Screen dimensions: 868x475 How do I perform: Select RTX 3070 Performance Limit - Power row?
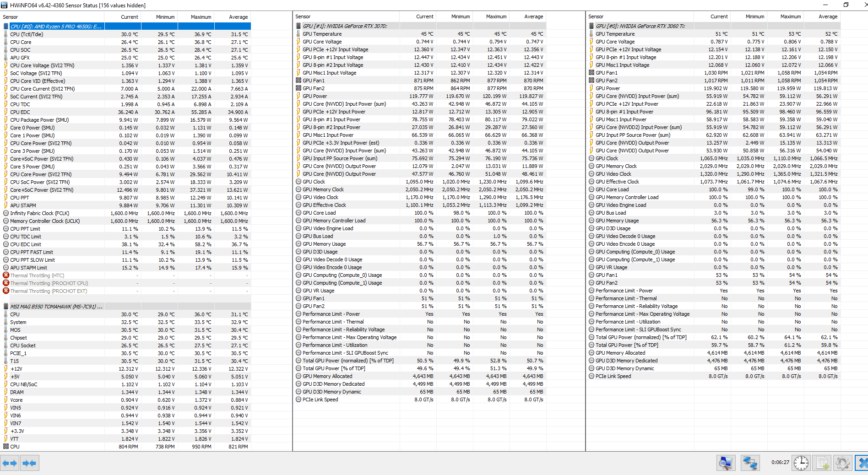[x=420, y=314]
